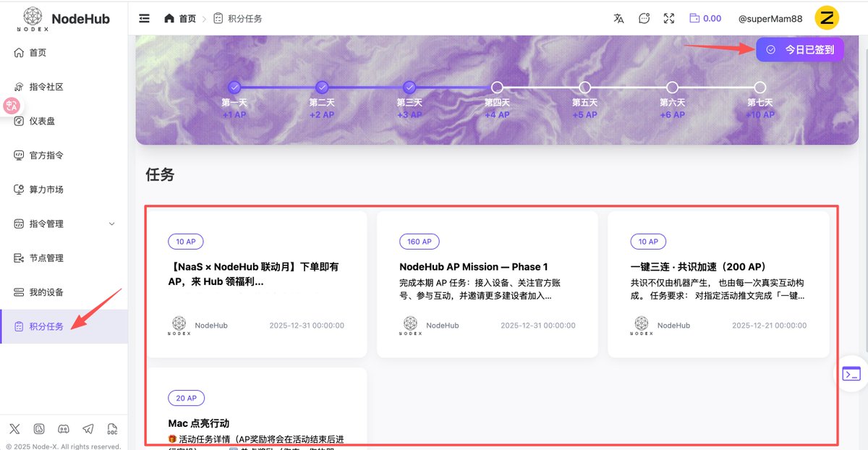Open the X (Twitter) footer icon
This screenshot has width=868, height=450.
15,429
